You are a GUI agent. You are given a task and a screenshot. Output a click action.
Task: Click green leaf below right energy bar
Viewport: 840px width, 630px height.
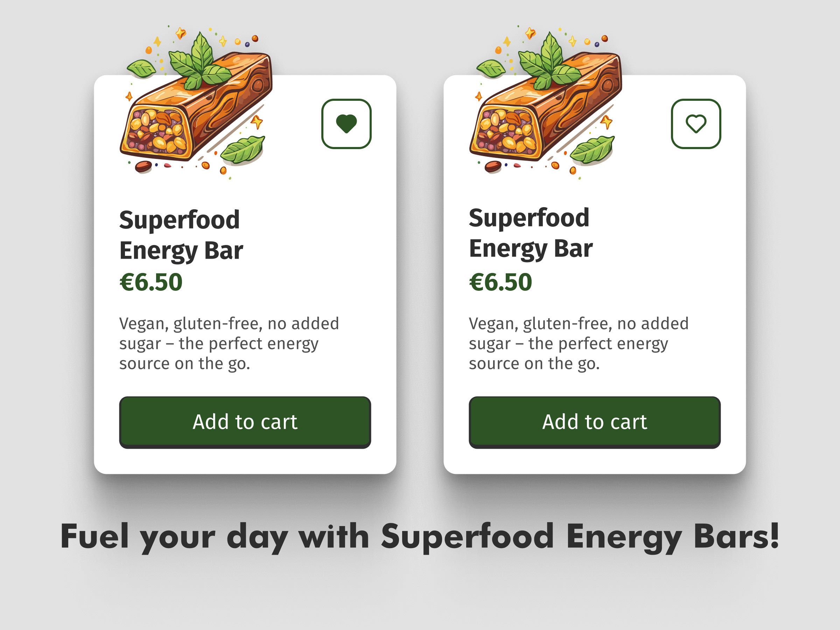[593, 149]
